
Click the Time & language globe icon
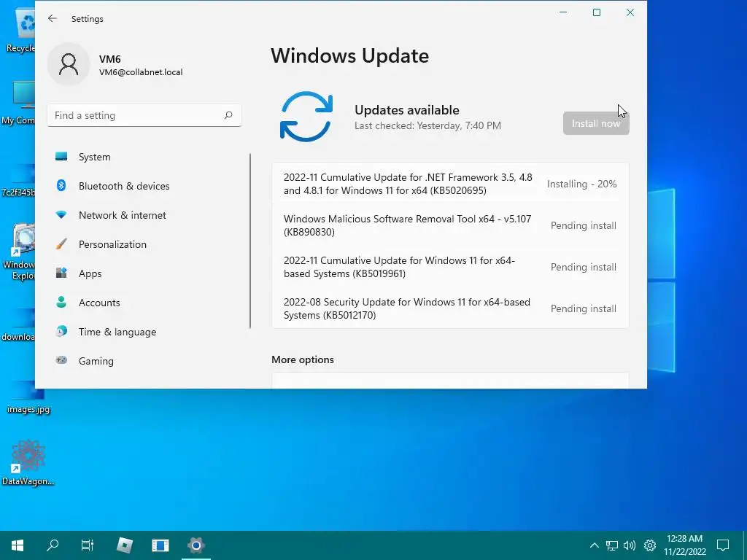click(61, 332)
